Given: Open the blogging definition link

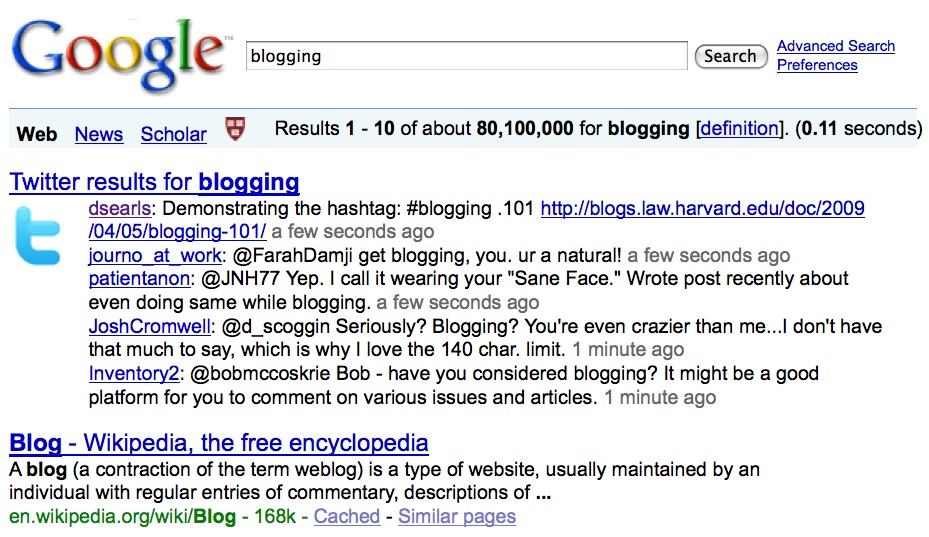Looking at the screenshot, I should (740, 128).
